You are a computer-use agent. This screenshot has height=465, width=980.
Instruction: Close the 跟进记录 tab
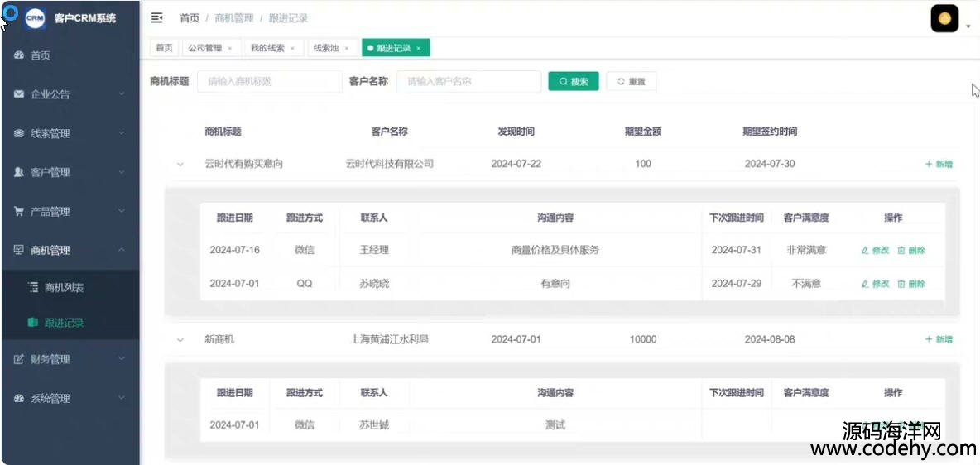coord(419,49)
